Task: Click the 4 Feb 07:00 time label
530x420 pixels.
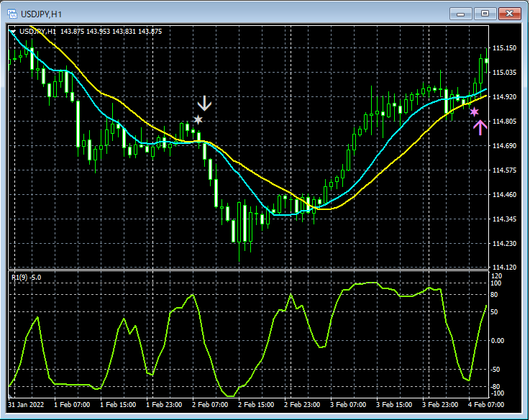Action: click(485, 405)
